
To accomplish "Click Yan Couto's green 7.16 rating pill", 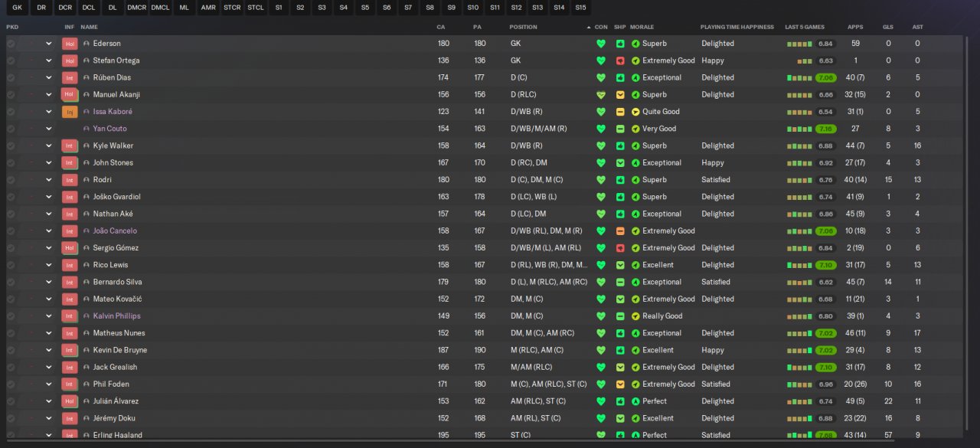I will 826,129.
